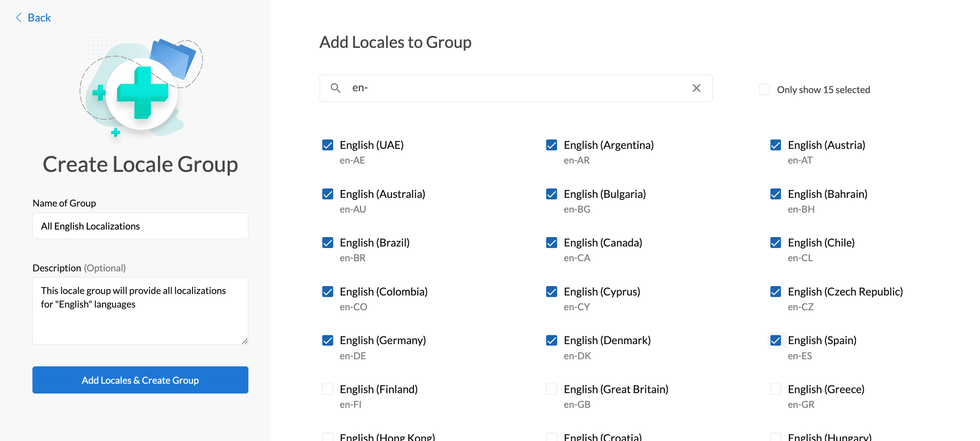Click the back chevron arrow
The height and width of the screenshot is (441, 980).
click(18, 17)
